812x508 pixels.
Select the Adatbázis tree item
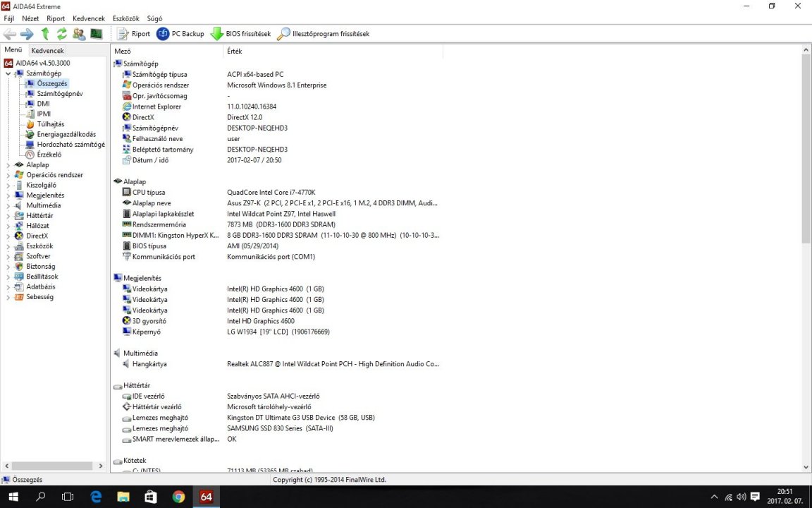(x=41, y=286)
